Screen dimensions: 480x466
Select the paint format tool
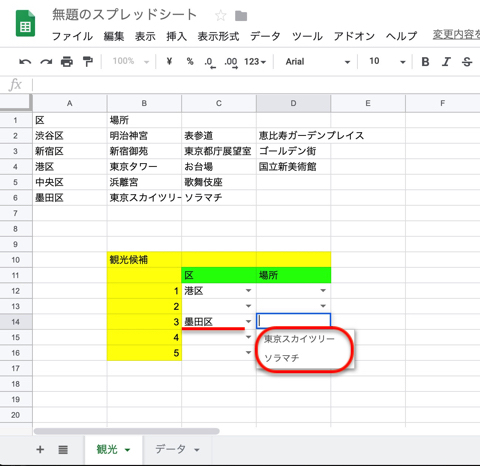[88, 62]
